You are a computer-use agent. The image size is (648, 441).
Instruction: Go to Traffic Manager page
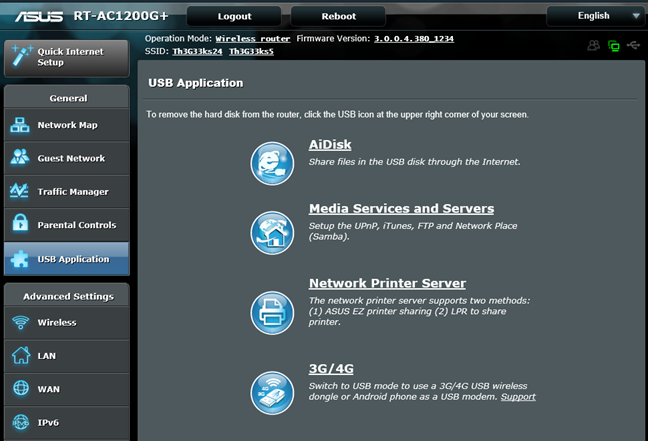[x=67, y=192]
